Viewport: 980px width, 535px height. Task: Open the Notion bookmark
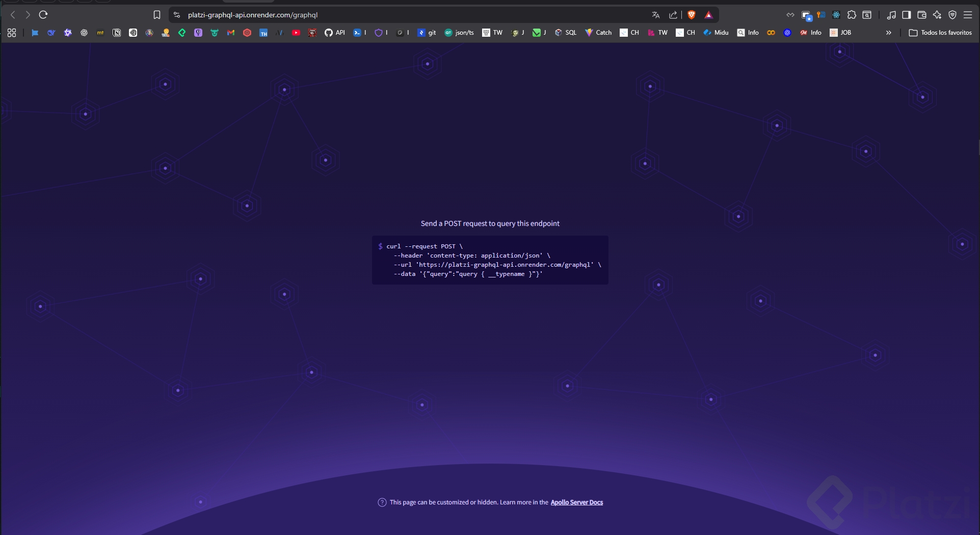tap(117, 33)
